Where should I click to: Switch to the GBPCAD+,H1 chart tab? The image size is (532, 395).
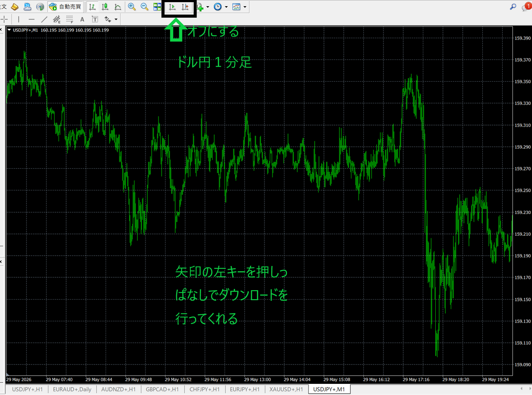[x=162, y=389]
